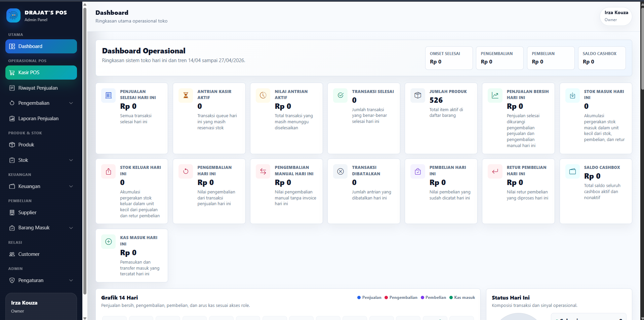Click the Omset Selesai summary box
The height and width of the screenshot is (320, 644).
pos(449,58)
